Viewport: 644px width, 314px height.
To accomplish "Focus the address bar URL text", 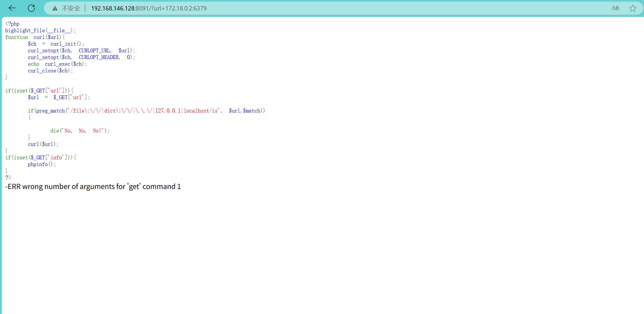I will coord(149,8).
